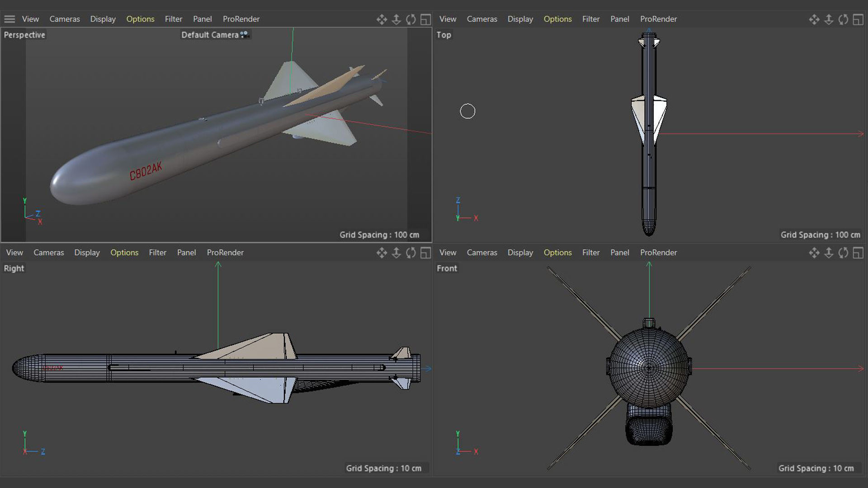Open the View menu in Right viewport
The width and height of the screenshot is (868, 488).
(14, 253)
